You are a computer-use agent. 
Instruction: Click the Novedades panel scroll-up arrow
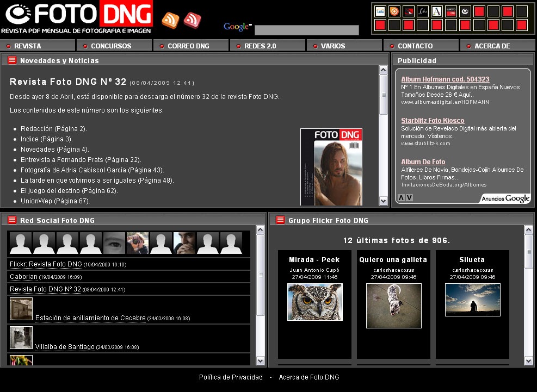pos(383,70)
